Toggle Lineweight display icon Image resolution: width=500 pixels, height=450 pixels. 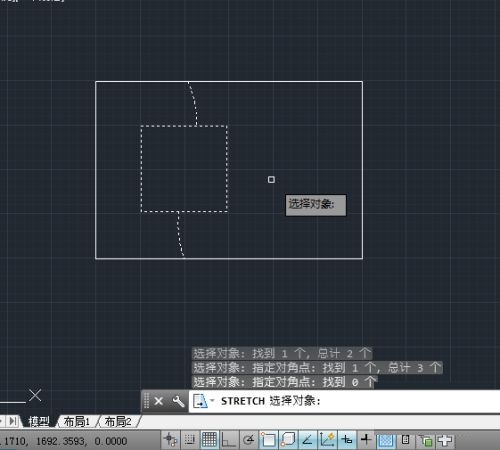click(x=366, y=440)
